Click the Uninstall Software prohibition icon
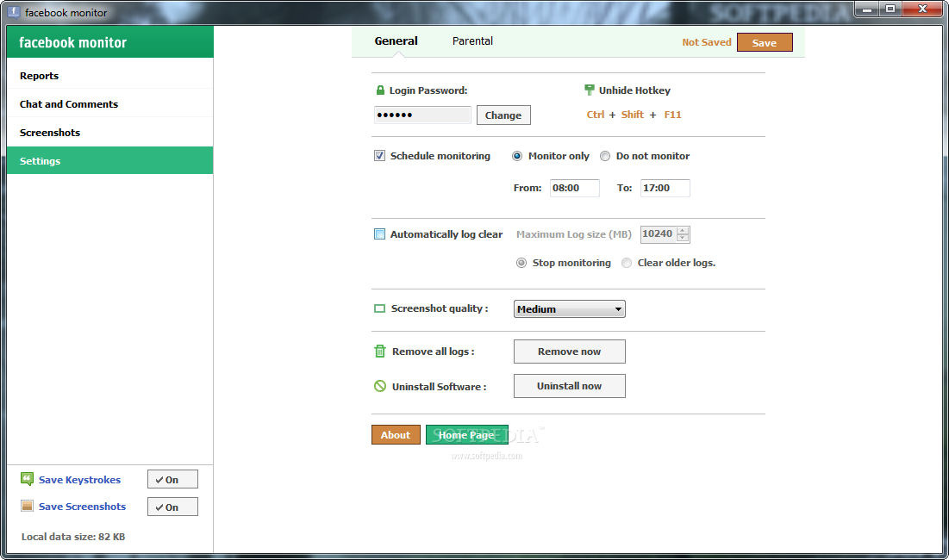This screenshot has height=560, width=949. click(379, 386)
